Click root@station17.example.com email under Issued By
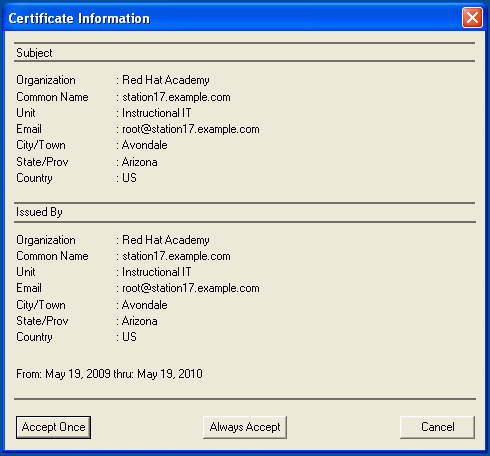This screenshot has height=456, width=490. click(191, 288)
